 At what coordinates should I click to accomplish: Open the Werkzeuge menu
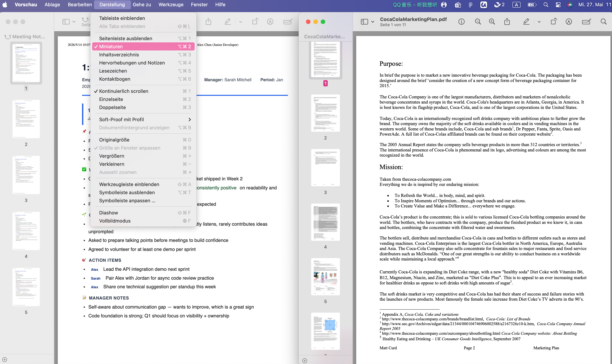pyautogui.click(x=171, y=5)
